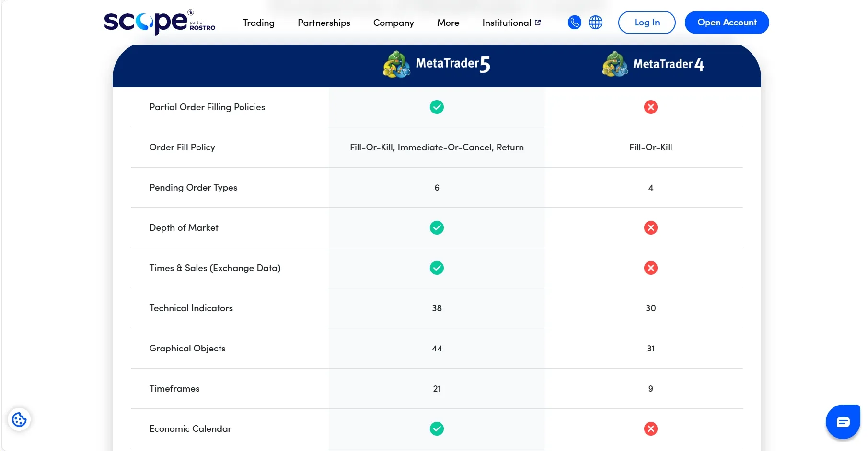Click MT4 red cross for Times & Sales
The image size is (868, 451).
pos(651,268)
